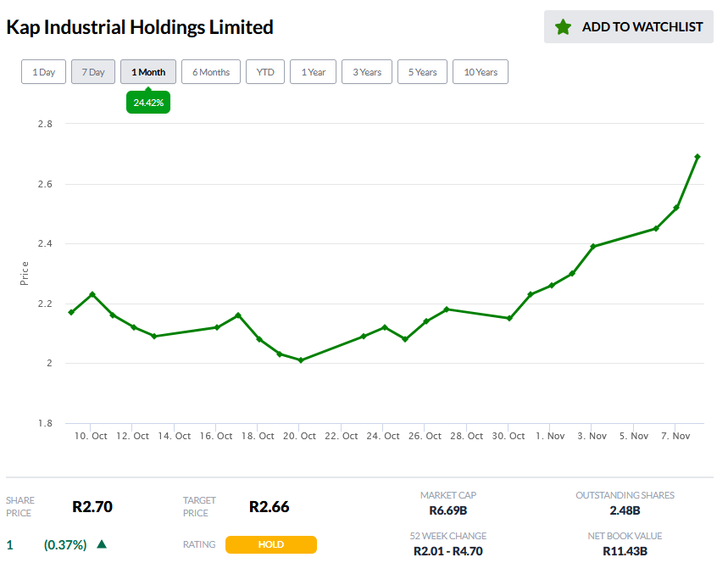This screenshot has height=563, width=728.
Task: Select the 5 Years range
Action: [423, 72]
